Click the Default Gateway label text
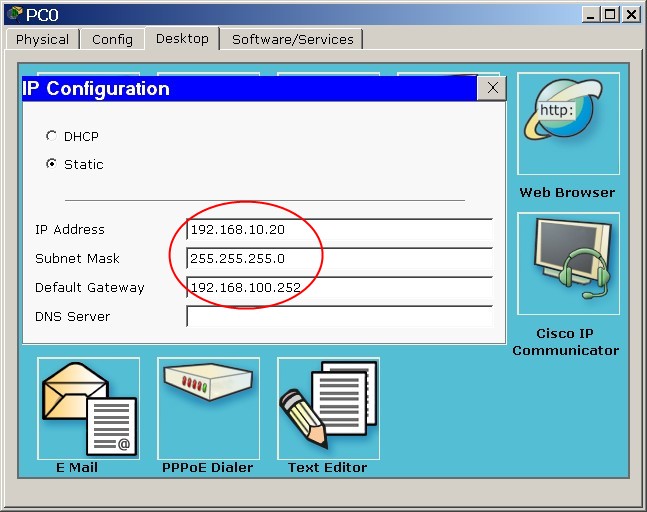The height and width of the screenshot is (512, 647). tap(90, 288)
